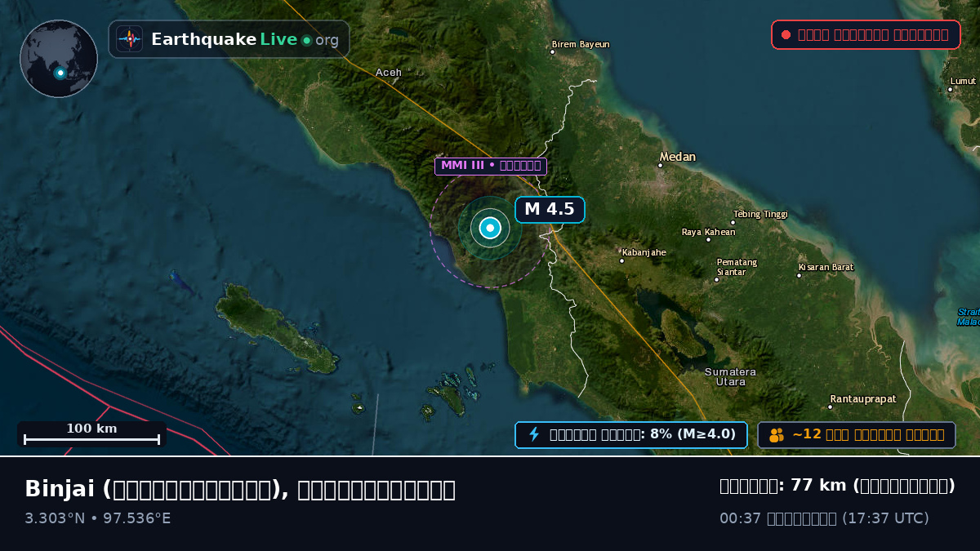Select the Medan city marker
Image resolution: width=980 pixels, height=551 pixels.
(661, 166)
